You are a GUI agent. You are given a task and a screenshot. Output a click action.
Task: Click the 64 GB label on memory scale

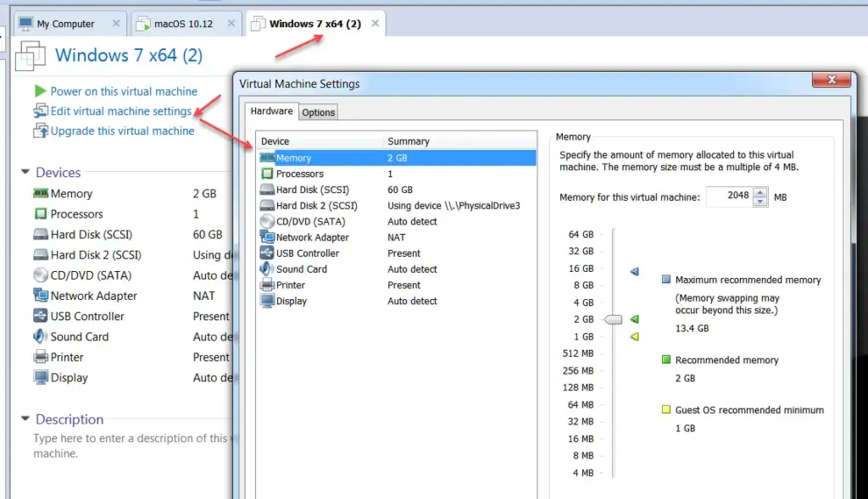coord(581,235)
